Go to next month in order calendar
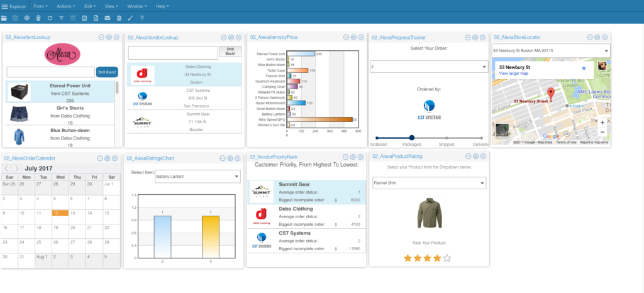 pos(16,169)
